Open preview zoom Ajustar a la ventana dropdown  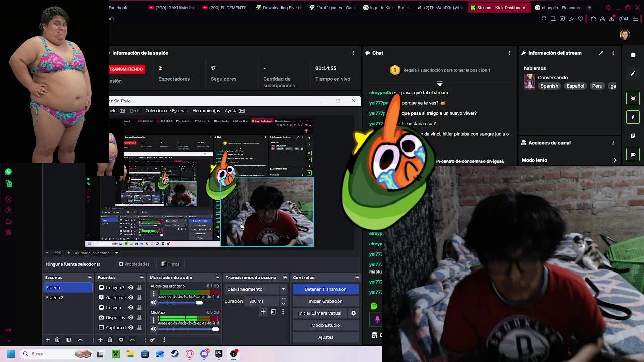(x=97, y=253)
